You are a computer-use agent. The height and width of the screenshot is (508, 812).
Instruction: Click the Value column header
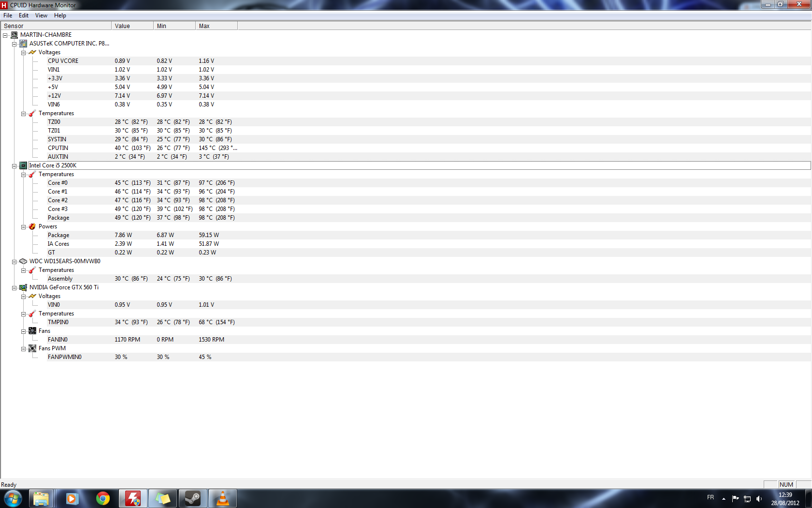132,26
